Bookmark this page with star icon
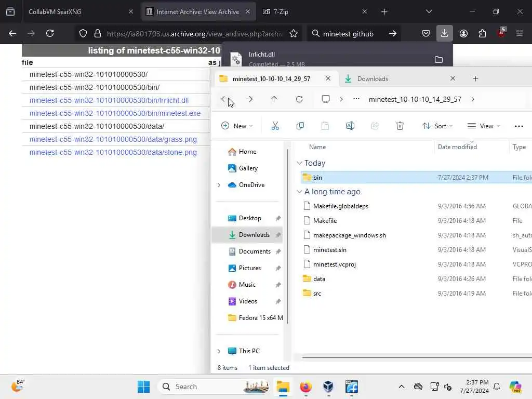The width and height of the screenshot is (532, 399). tap(294, 34)
